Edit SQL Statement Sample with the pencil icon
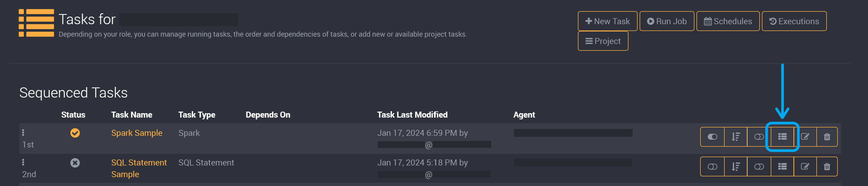The height and width of the screenshot is (186, 868). (805, 166)
